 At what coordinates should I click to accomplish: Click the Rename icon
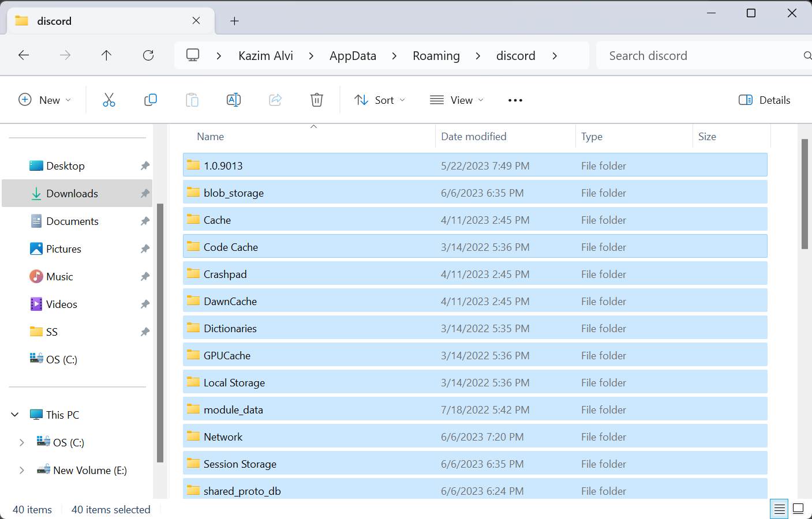(x=234, y=100)
